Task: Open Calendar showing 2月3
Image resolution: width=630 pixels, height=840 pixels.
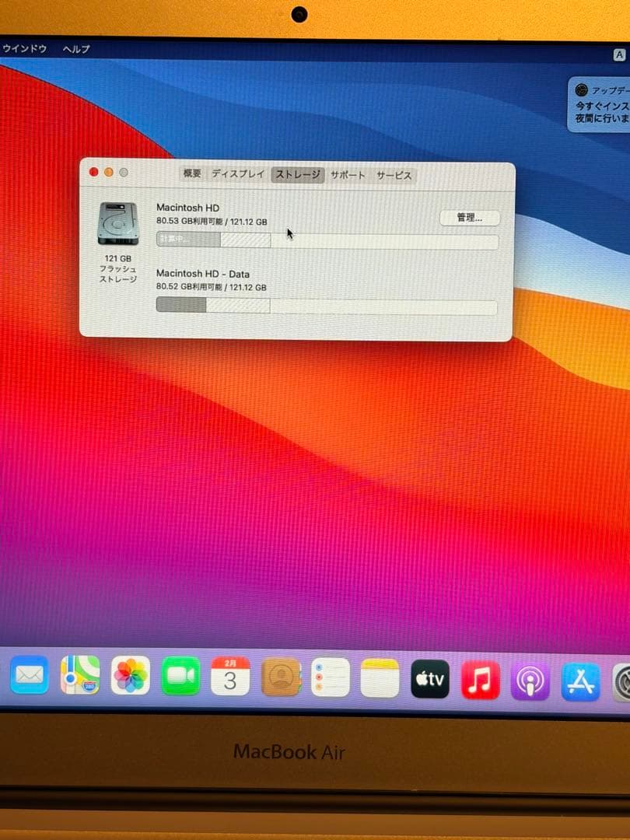Action: [x=230, y=676]
